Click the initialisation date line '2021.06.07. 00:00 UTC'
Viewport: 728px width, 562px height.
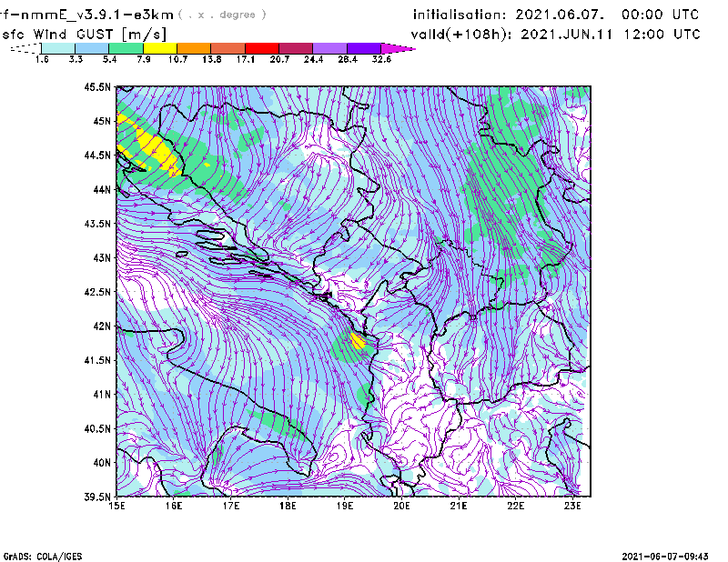coord(607,15)
